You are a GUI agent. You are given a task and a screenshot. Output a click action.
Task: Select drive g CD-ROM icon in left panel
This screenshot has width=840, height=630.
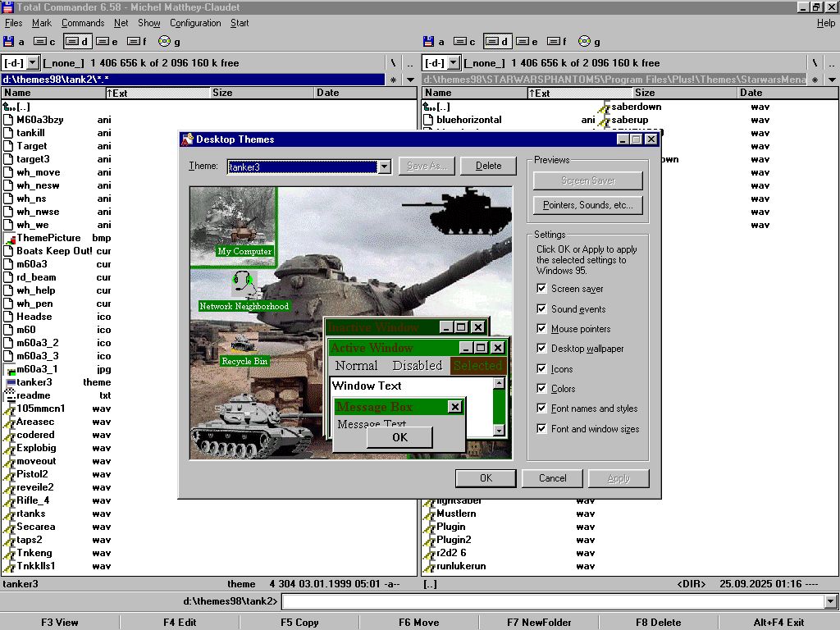[x=164, y=41]
